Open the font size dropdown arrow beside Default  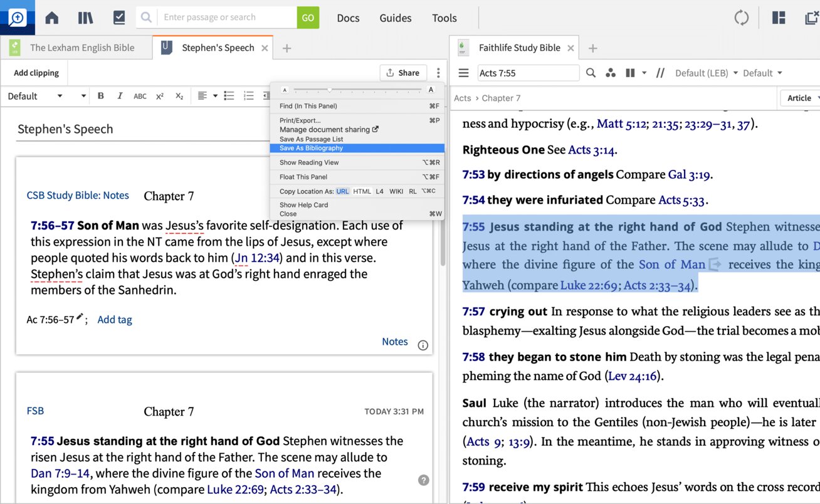pos(83,96)
